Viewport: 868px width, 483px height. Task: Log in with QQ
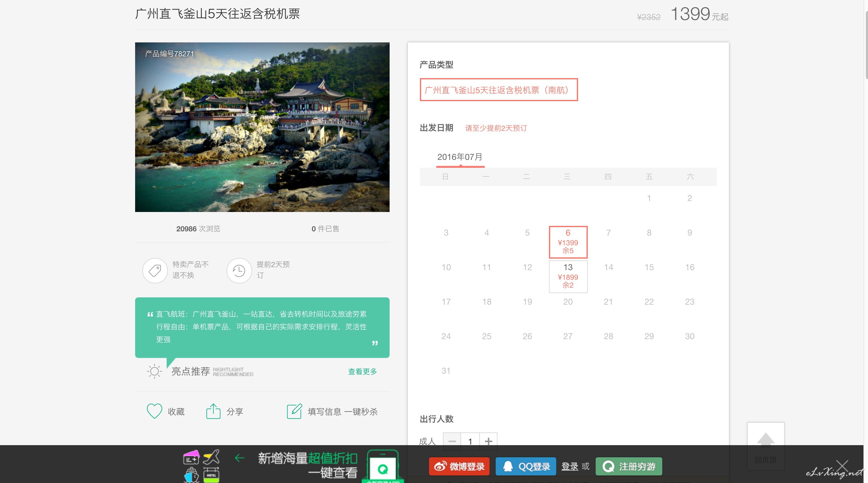click(x=526, y=466)
